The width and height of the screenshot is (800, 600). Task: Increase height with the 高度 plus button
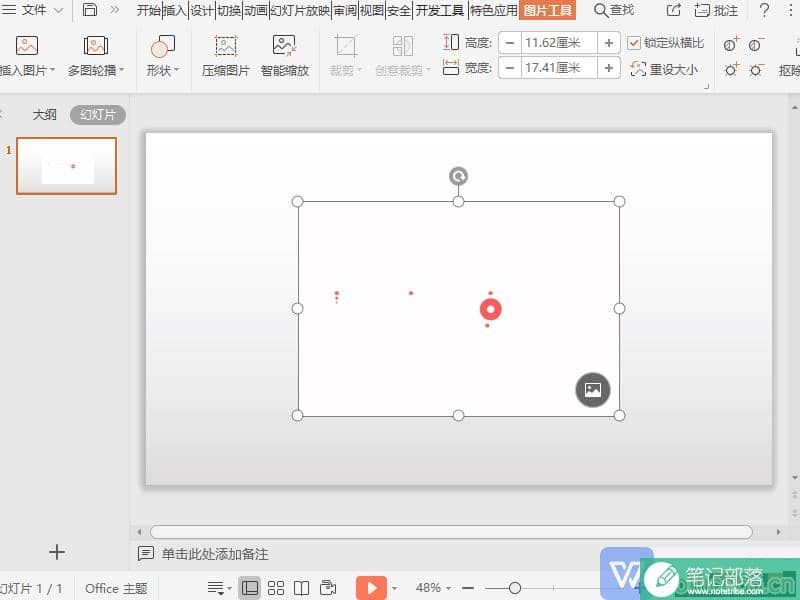[609, 43]
